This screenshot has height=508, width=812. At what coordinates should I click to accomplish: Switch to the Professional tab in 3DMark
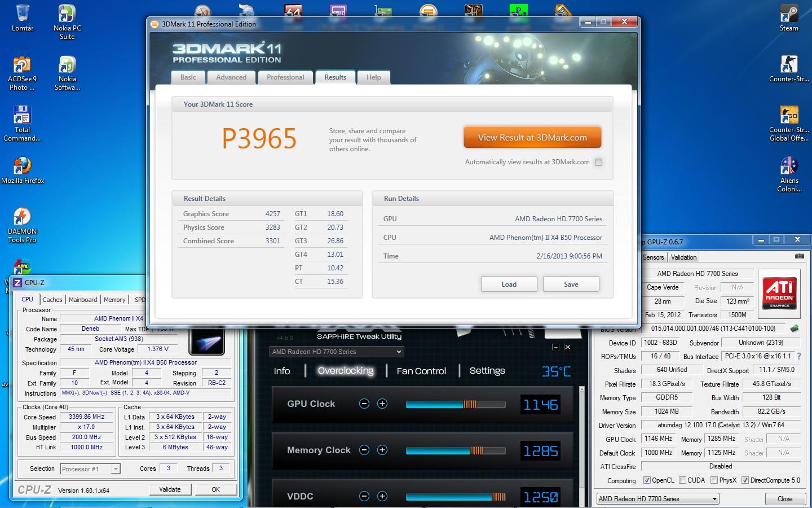tap(285, 77)
